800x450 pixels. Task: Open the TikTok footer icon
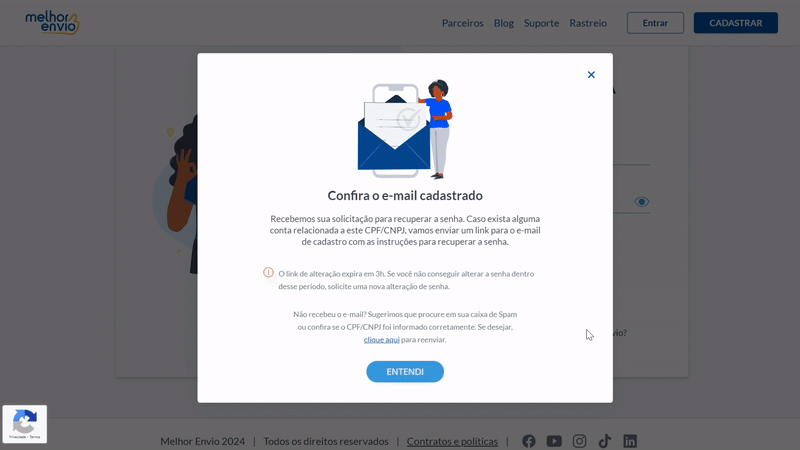tap(605, 441)
